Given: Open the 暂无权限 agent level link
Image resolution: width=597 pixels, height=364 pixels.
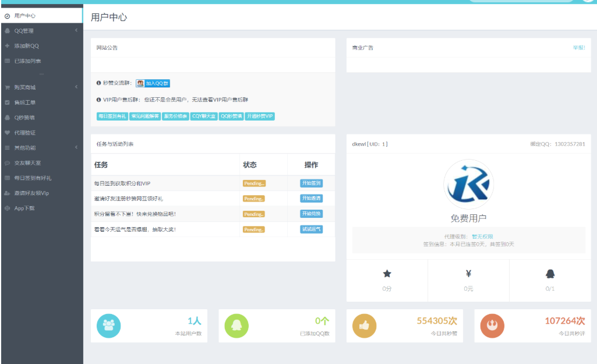Looking at the screenshot, I should (x=482, y=236).
